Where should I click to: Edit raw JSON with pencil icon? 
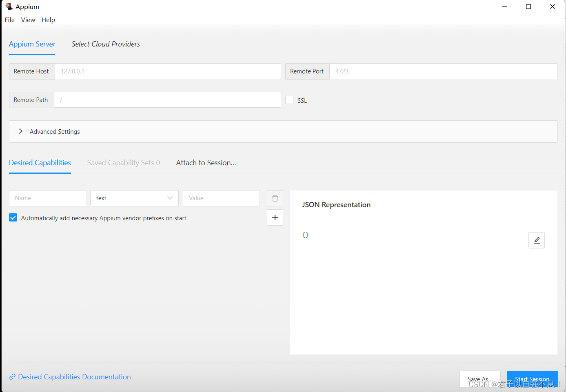click(x=536, y=240)
